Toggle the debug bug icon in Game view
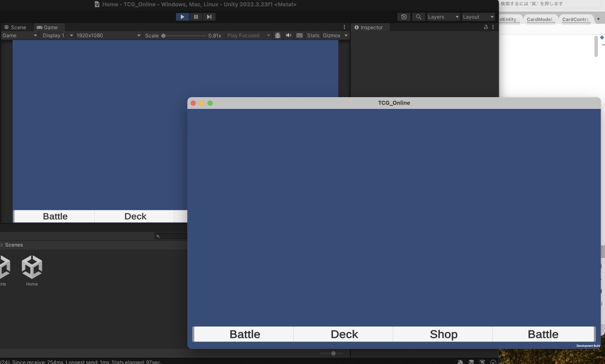The image size is (605, 364). 277,35
